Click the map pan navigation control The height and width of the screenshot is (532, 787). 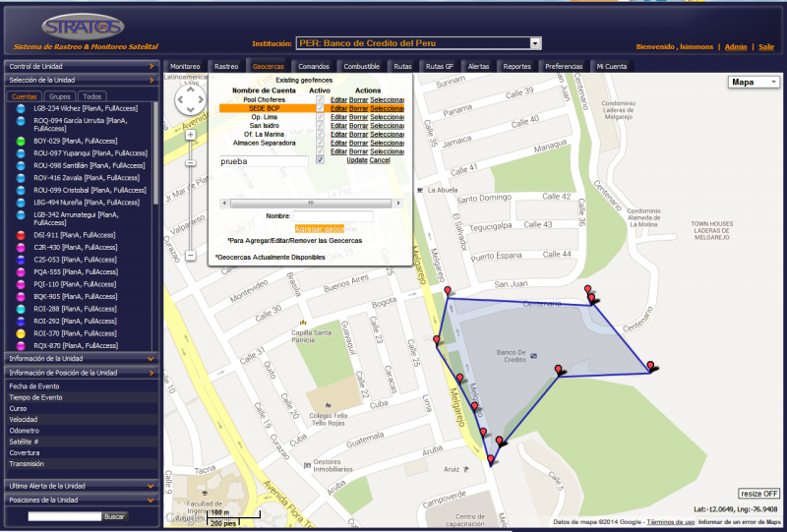(x=190, y=99)
